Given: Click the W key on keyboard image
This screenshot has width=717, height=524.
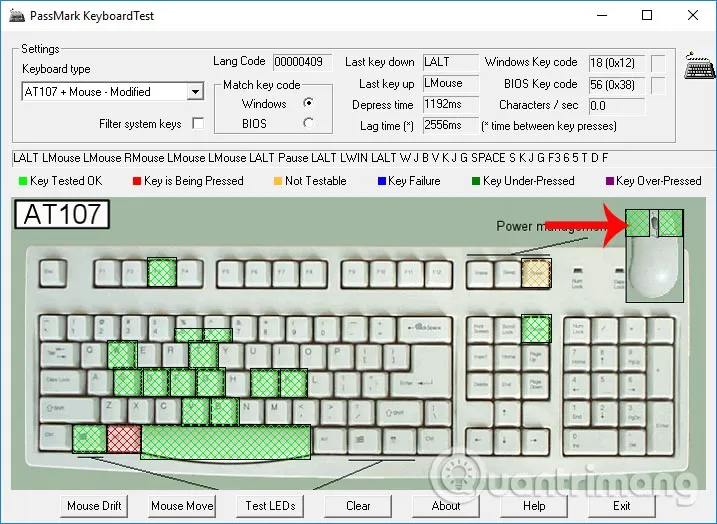Looking at the screenshot, I should (x=122, y=355).
